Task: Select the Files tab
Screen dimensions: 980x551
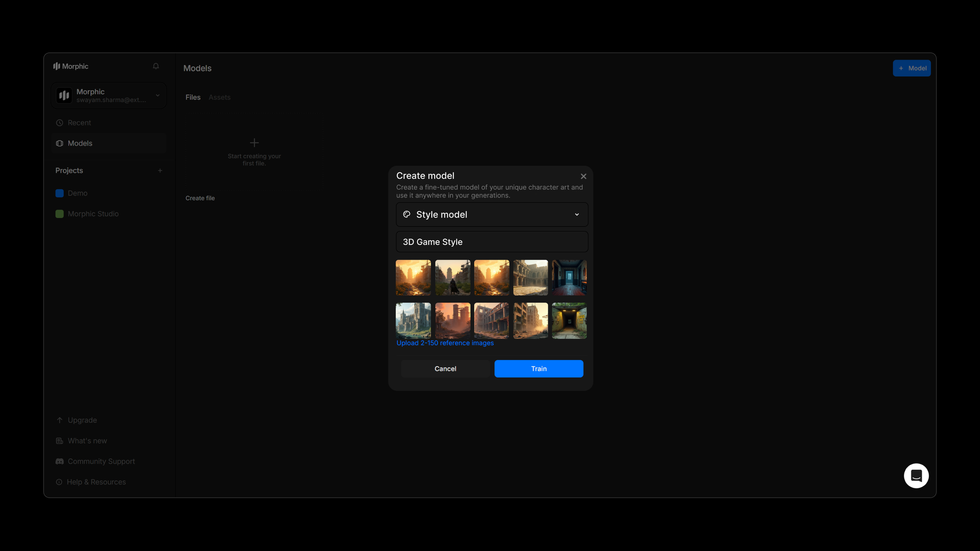Action: pyautogui.click(x=193, y=97)
